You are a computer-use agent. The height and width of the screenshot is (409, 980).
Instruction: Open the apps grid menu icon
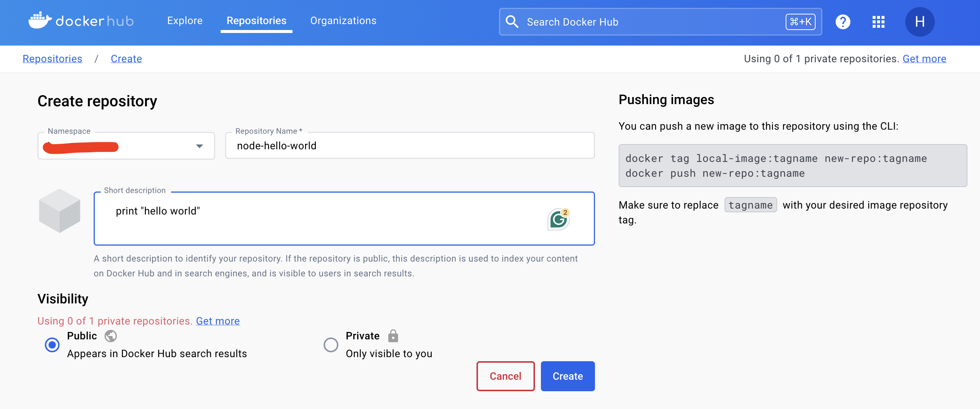tap(878, 22)
